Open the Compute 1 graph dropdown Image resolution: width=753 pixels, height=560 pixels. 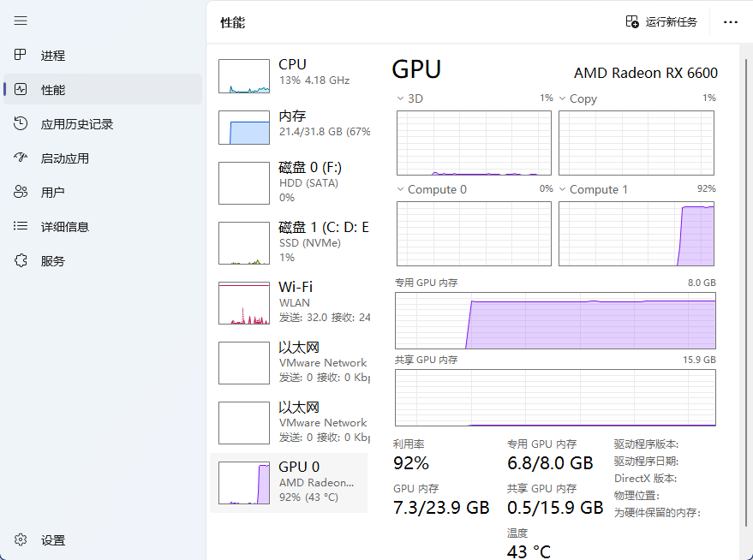(563, 189)
